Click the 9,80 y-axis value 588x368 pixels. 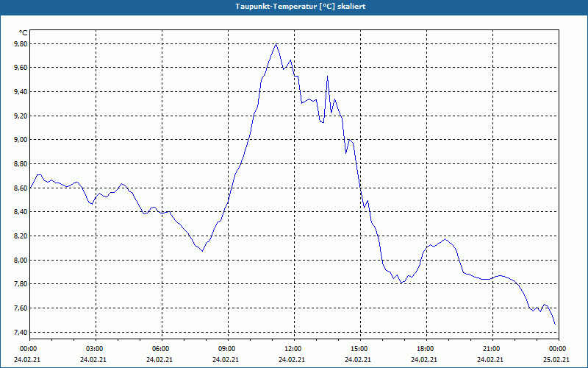tap(21, 44)
